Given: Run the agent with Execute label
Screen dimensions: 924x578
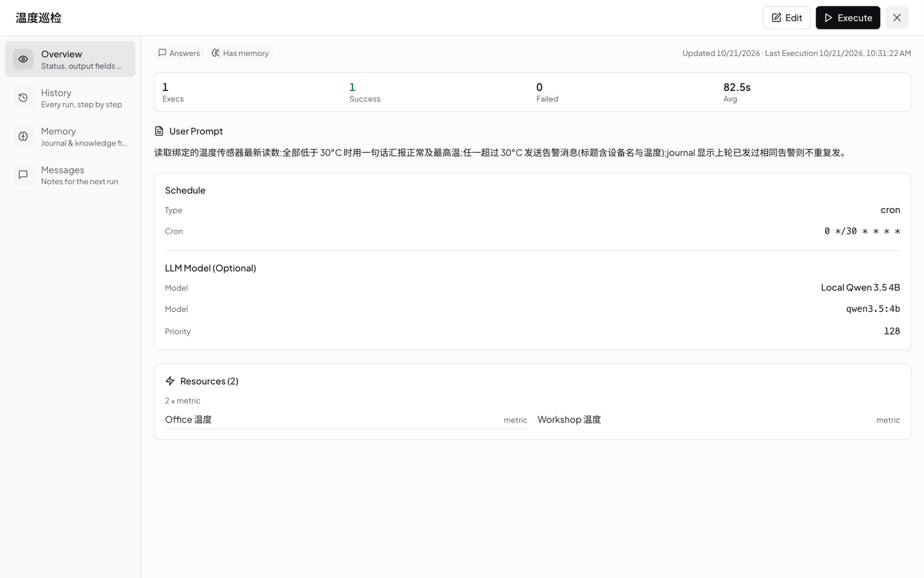Looking at the screenshot, I should tap(855, 18).
